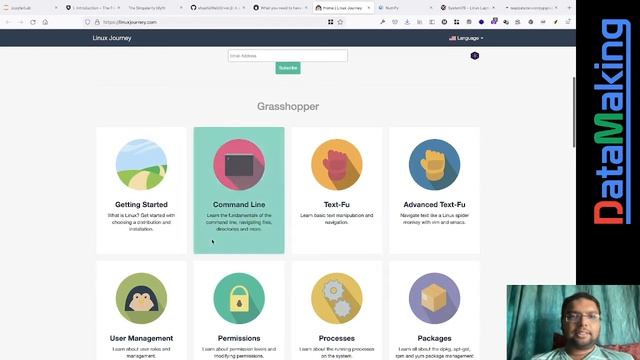Click the pen extension icon in the toolbar

point(556,22)
